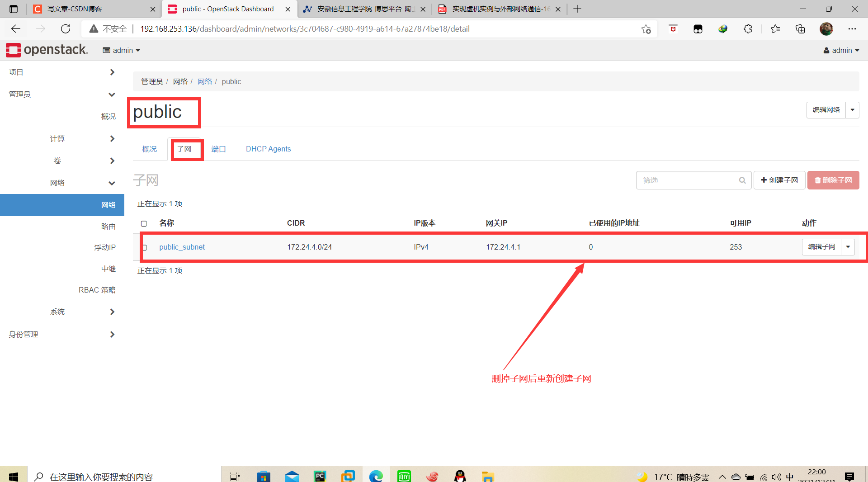The width and height of the screenshot is (868, 482).
Task: Open PyCharm from the taskbar
Action: tap(320, 476)
